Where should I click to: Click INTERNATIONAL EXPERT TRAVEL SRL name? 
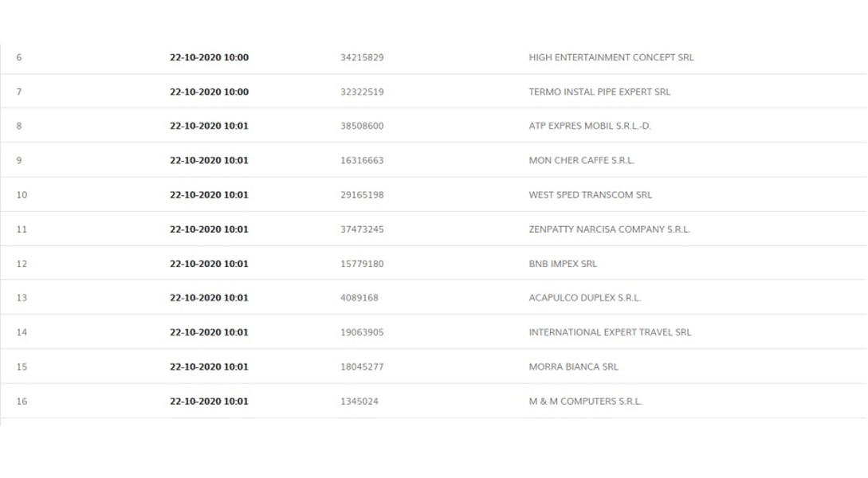pos(610,332)
